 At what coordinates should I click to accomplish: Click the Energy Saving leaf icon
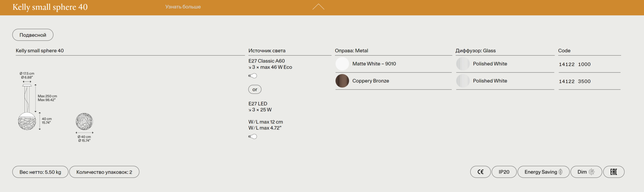click(560, 172)
